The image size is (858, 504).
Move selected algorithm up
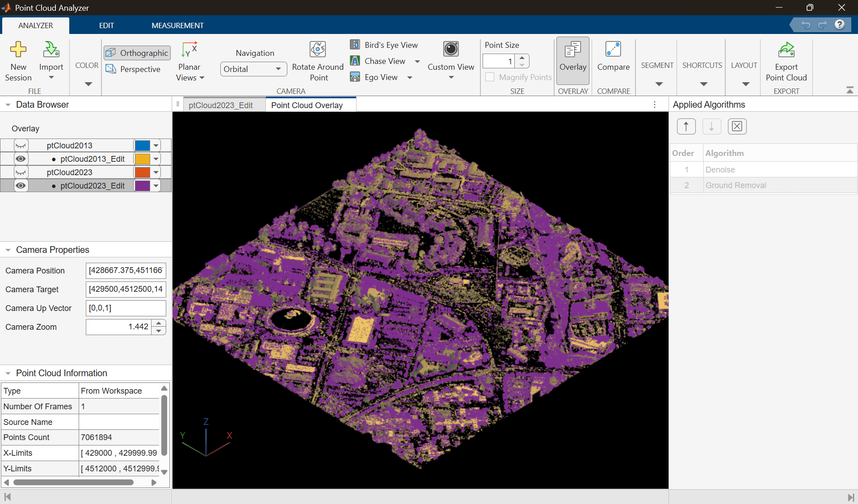pyautogui.click(x=686, y=126)
